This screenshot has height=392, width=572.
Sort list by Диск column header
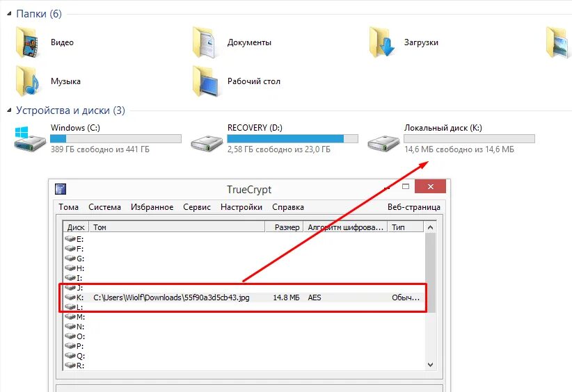(76, 227)
